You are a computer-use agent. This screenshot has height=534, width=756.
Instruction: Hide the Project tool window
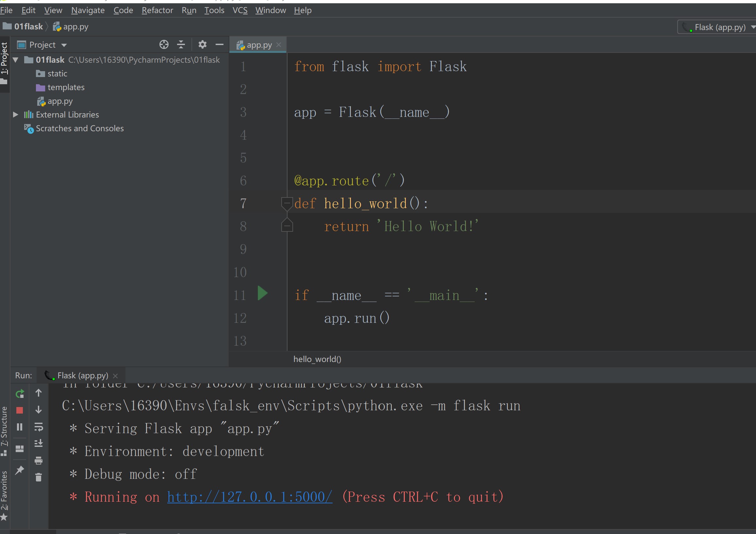pyautogui.click(x=220, y=44)
